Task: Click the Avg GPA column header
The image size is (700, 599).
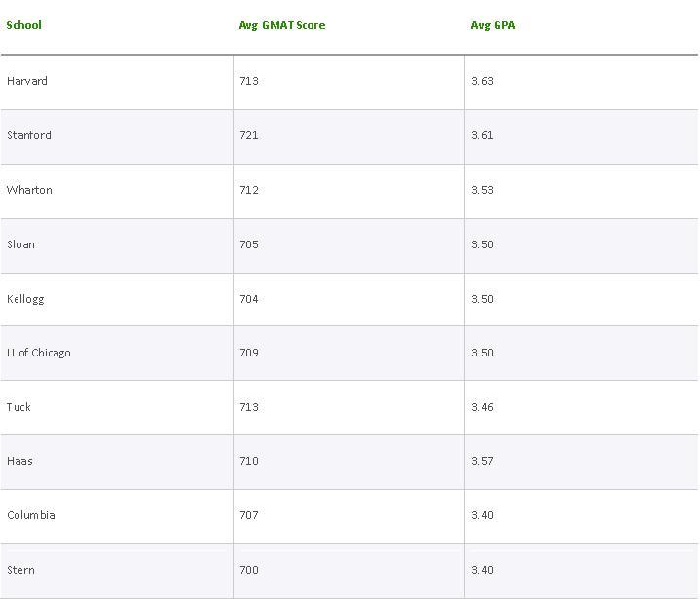Action: 494,25
